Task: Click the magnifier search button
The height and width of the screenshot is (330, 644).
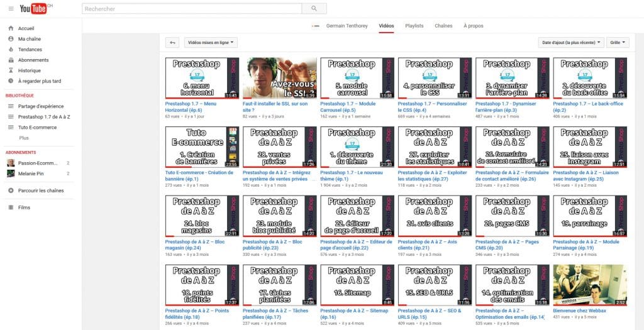Action: point(314,9)
